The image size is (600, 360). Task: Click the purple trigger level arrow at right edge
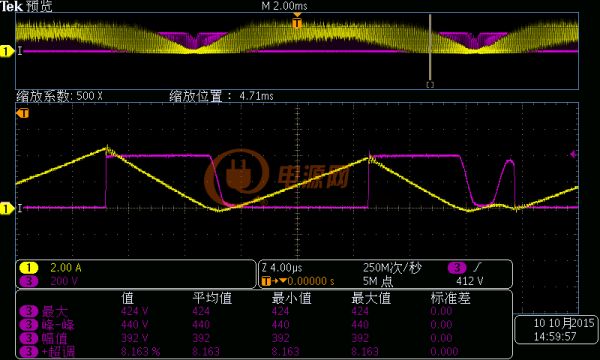click(573, 154)
